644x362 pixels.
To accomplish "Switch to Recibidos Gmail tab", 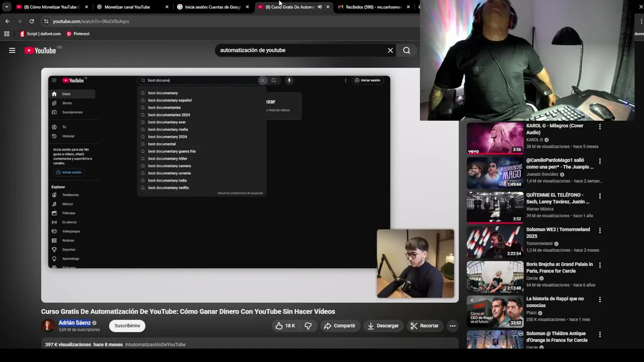I will 373,7.
